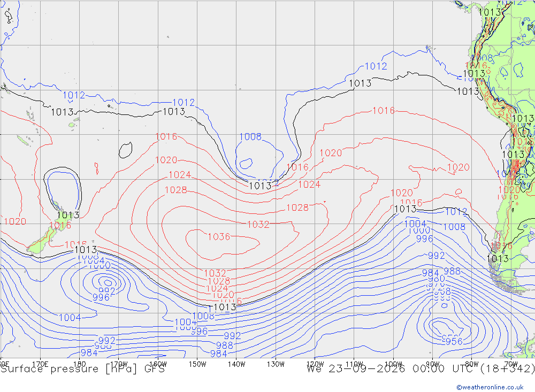Click the blue 1008 low label near 140W

click(250, 136)
